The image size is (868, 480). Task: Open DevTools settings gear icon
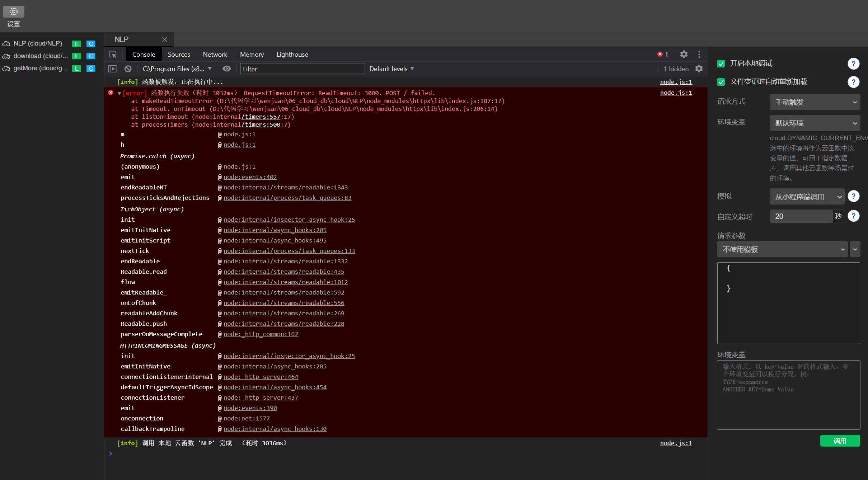coord(684,54)
